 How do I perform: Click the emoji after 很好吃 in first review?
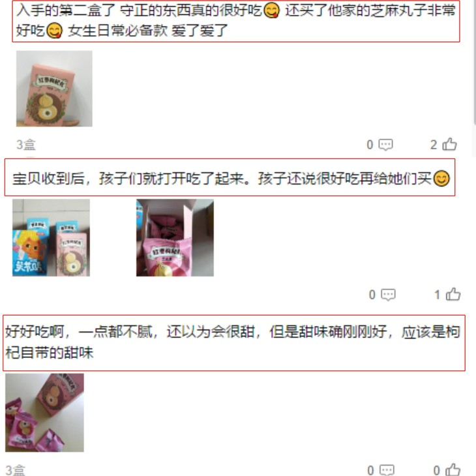(x=271, y=11)
